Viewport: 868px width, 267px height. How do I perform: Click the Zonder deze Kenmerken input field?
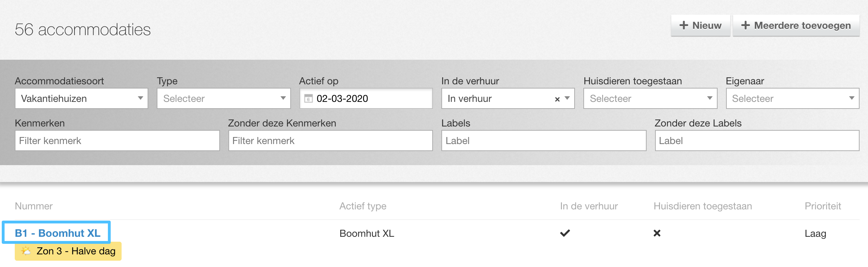click(x=331, y=141)
